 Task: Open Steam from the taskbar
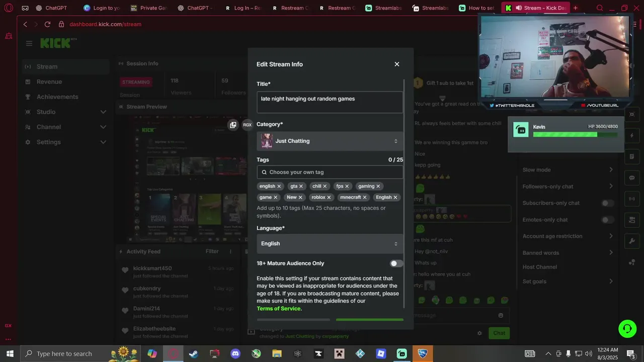tap(194, 353)
